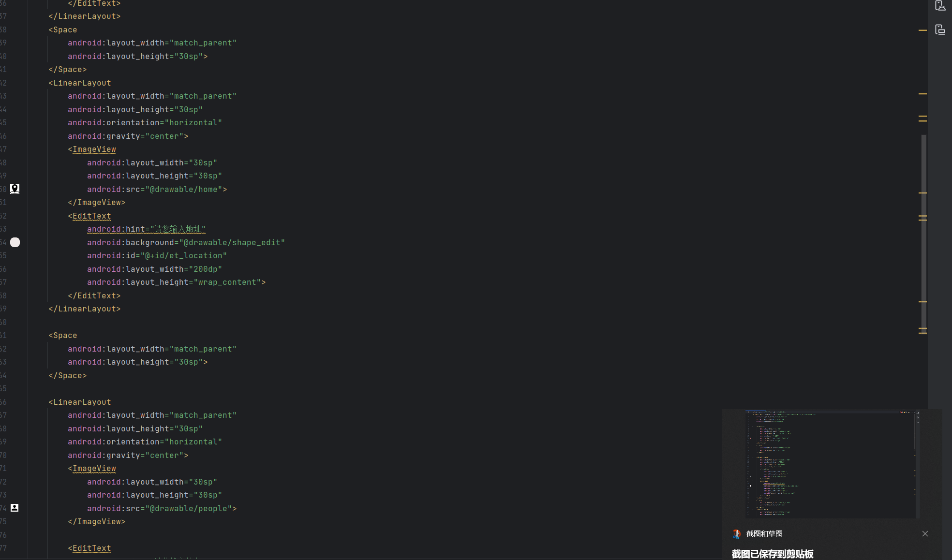This screenshot has width=952, height=560.
Task: Dismiss the screenshot notification with X
Action: pyautogui.click(x=925, y=534)
